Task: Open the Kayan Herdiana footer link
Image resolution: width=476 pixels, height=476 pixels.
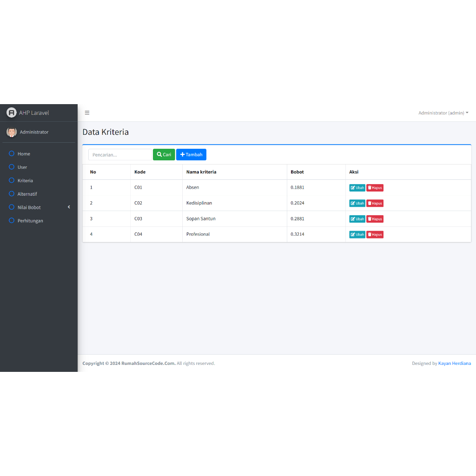Action: click(454, 364)
